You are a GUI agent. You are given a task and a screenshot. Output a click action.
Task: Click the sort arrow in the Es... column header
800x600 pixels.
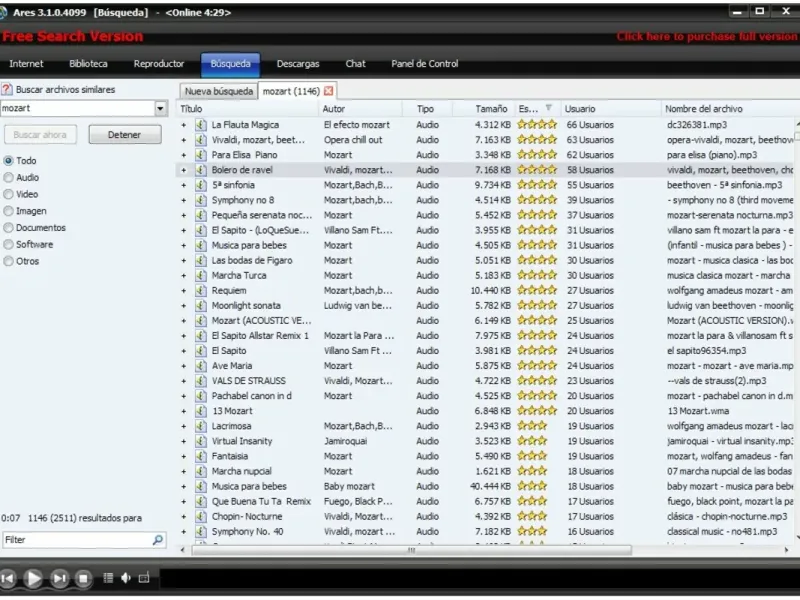point(548,108)
